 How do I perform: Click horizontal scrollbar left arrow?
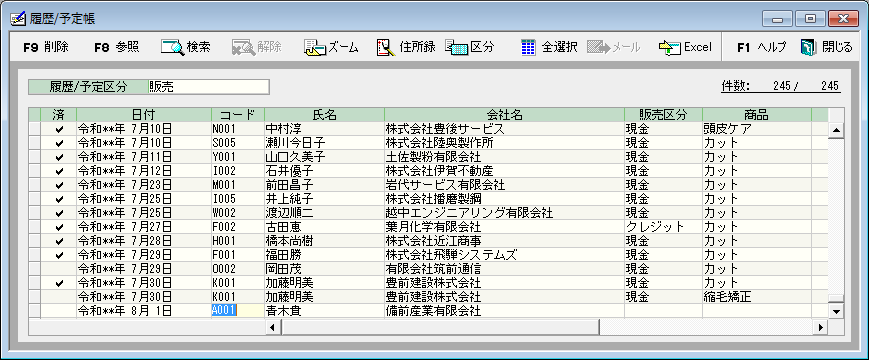[273, 327]
